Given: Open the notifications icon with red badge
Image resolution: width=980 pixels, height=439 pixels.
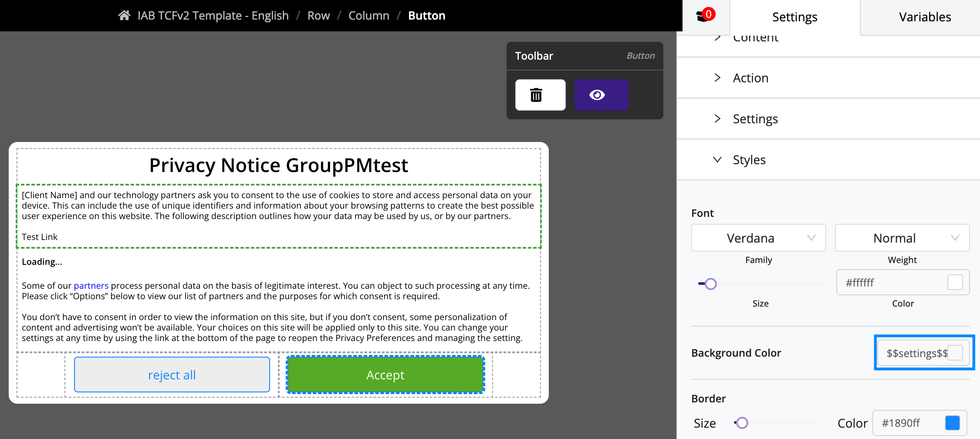Looking at the screenshot, I should pos(705,16).
